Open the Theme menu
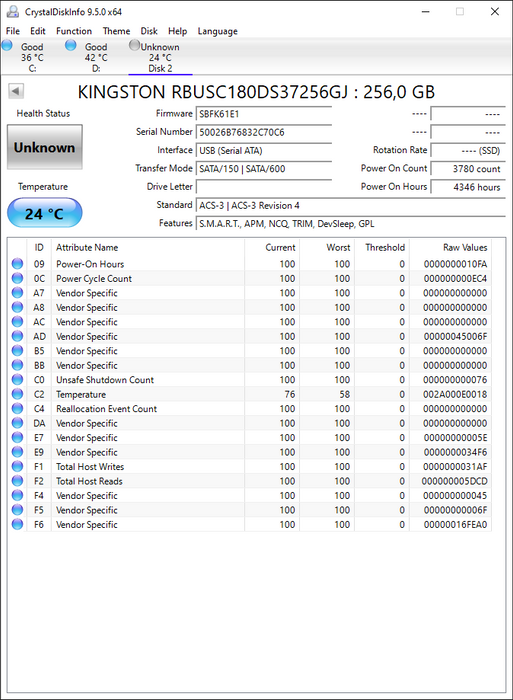Image resolution: width=513 pixels, height=700 pixels. pos(116,31)
